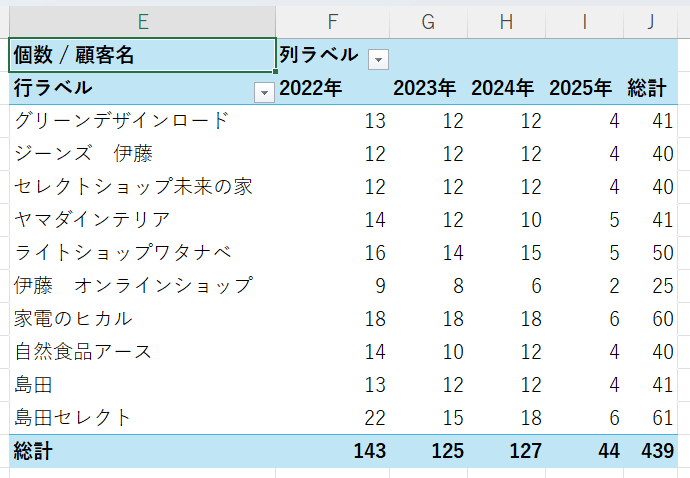Open the 行ラベル filter dropdown

(x=264, y=92)
